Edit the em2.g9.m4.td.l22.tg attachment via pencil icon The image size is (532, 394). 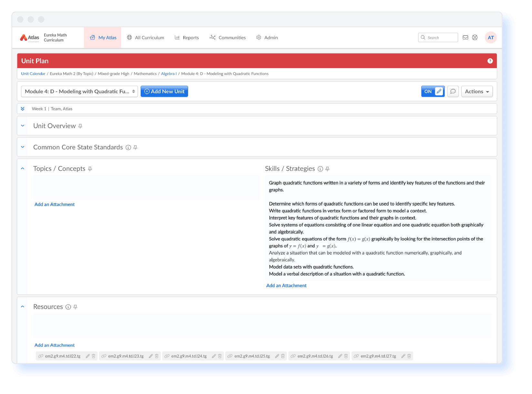88,356
